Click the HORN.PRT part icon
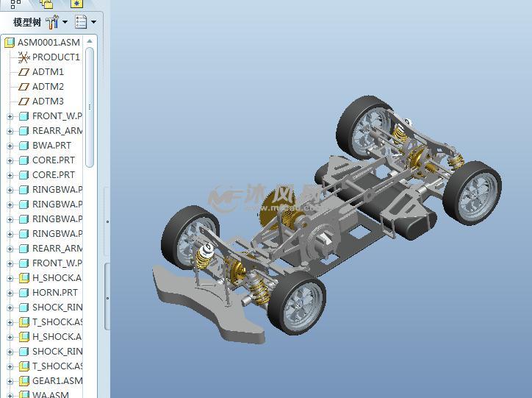 click(x=24, y=293)
